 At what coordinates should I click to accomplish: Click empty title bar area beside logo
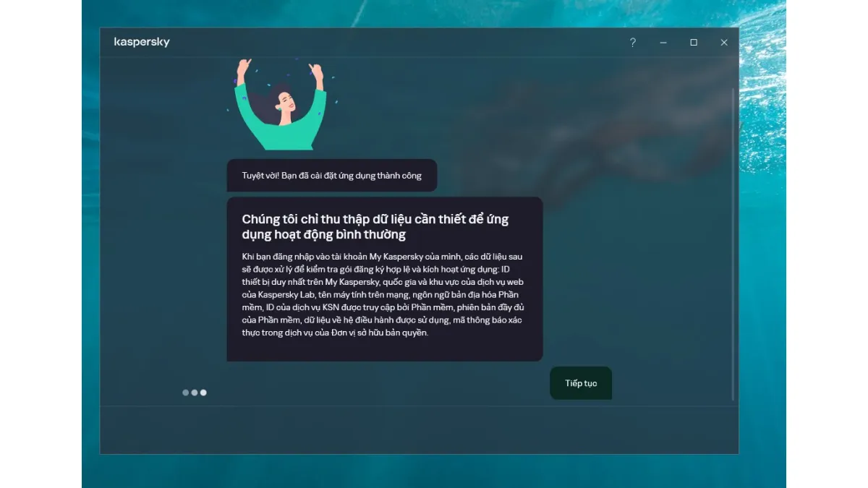click(398, 43)
